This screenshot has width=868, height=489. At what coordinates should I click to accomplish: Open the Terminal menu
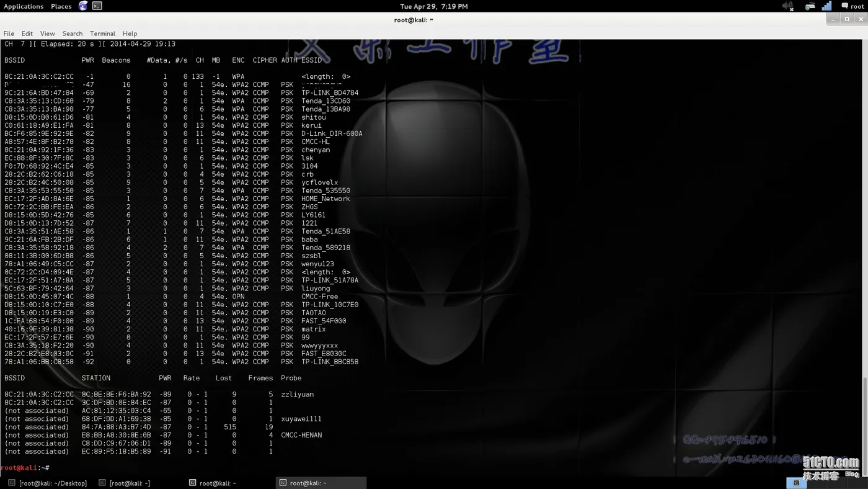click(x=102, y=34)
